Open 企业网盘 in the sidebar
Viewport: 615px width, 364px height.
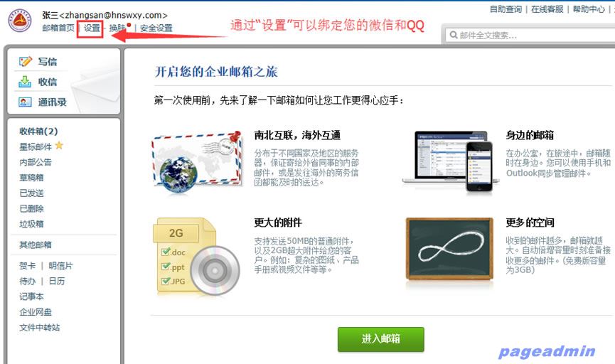point(36,312)
